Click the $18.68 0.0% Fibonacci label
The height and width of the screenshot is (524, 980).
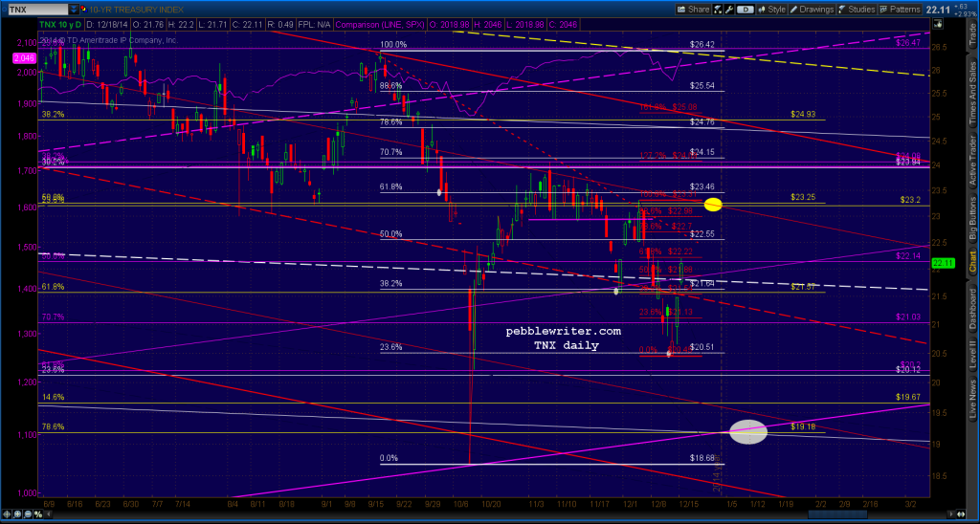coord(702,458)
